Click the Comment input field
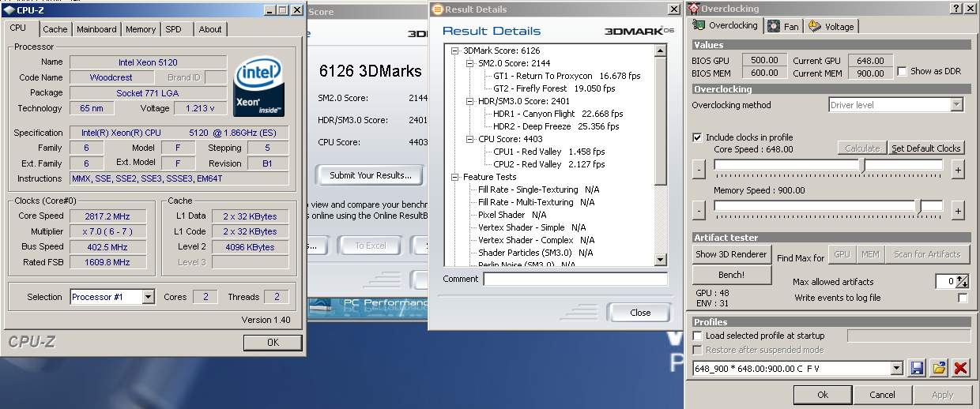The width and height of the screenshot is (980, 409). click(x=575, y=279)
